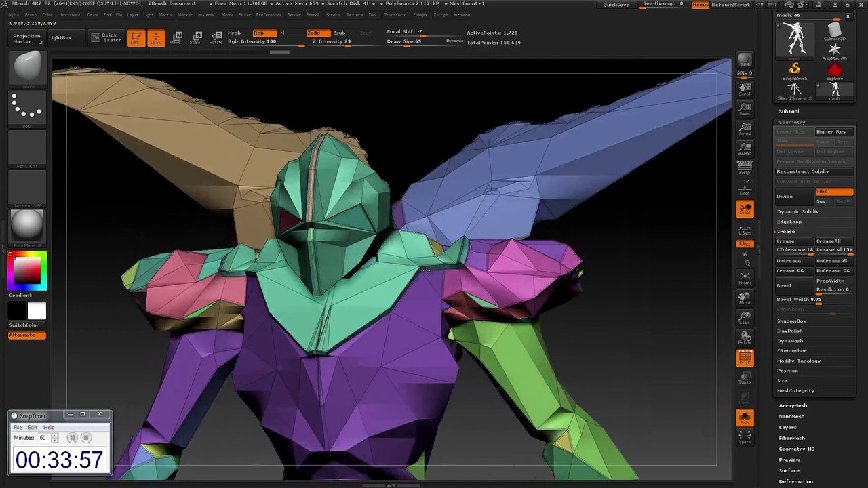The height and width of the screenshot is (488, 868).
Task: Open the Zplugin menu
Action: [420, 15]
